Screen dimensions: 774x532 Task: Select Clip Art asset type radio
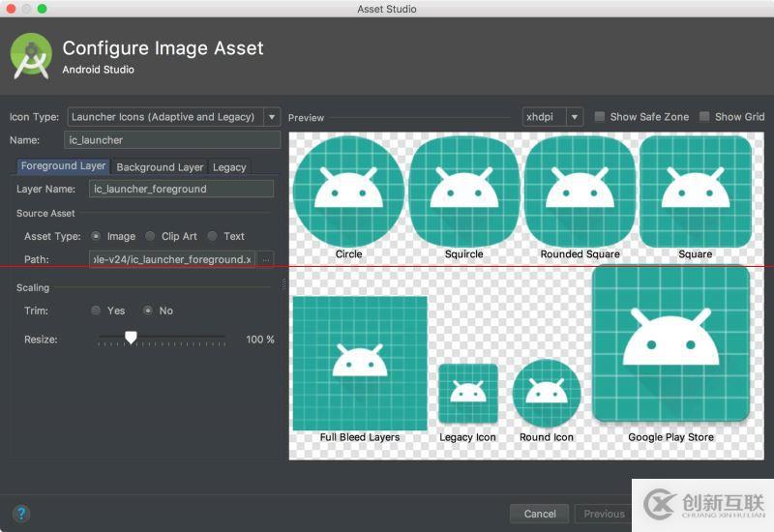(150, 236)
